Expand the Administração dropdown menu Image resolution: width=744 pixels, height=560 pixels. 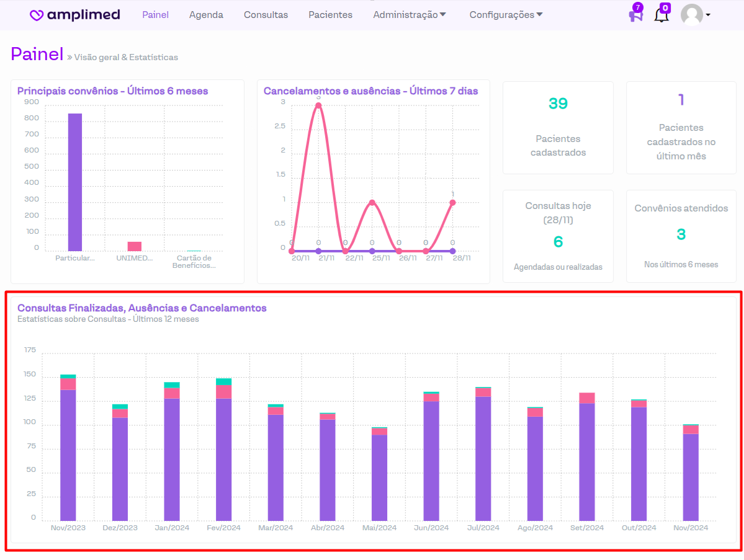[x=410, y=15]
